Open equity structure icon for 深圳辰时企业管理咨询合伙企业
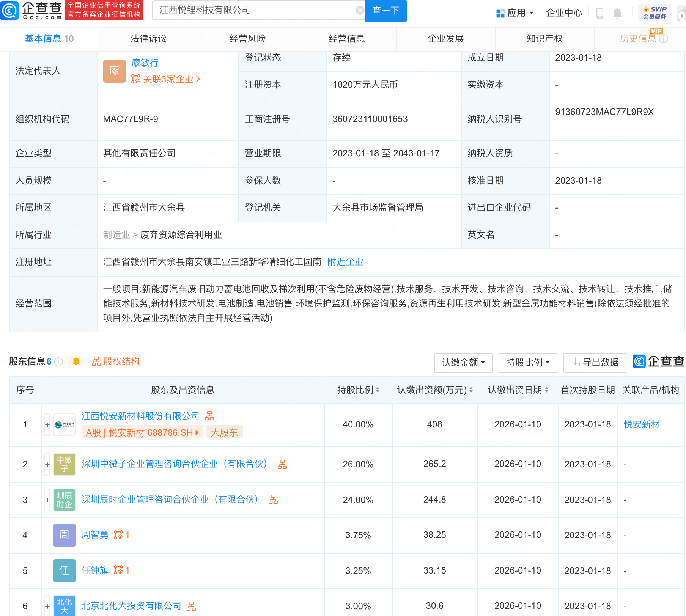Viewport: 686px width, 616px height. (x=273, y=500)
